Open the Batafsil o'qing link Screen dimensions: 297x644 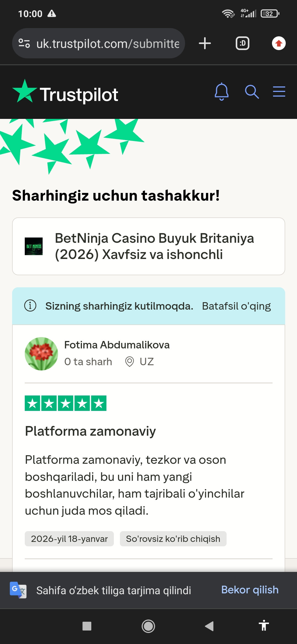point(236,306)
